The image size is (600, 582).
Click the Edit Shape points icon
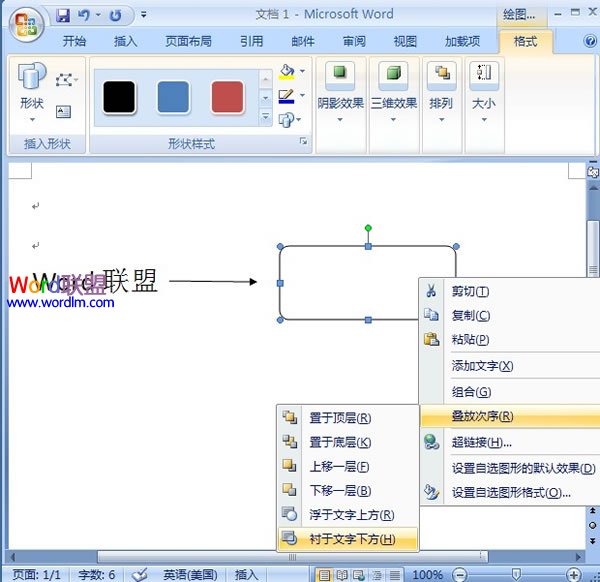coord(66,80)
